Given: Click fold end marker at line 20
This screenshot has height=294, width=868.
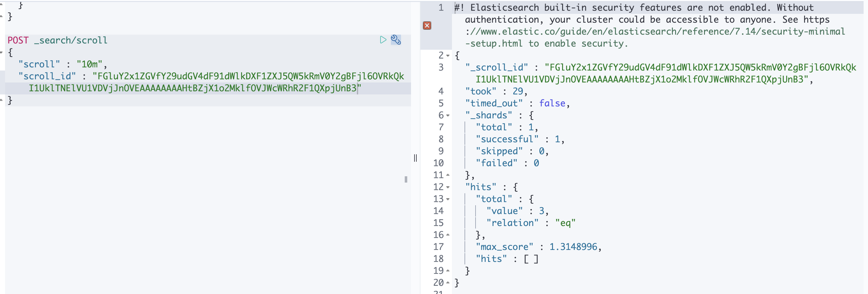Looking at the screenshot, I should coord(448,283).
